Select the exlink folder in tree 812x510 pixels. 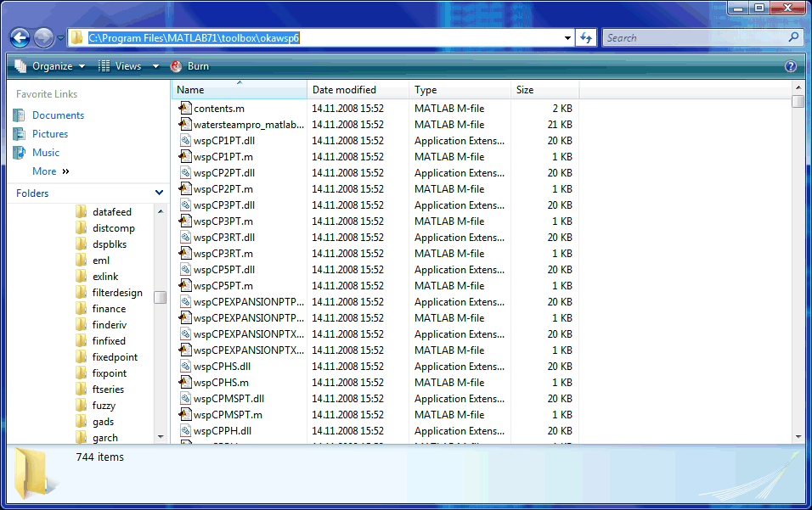(x=105, y=277)
